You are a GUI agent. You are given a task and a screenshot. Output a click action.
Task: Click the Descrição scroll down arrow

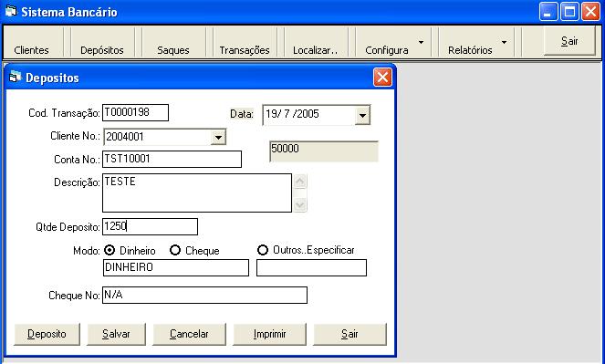point(300,204)
